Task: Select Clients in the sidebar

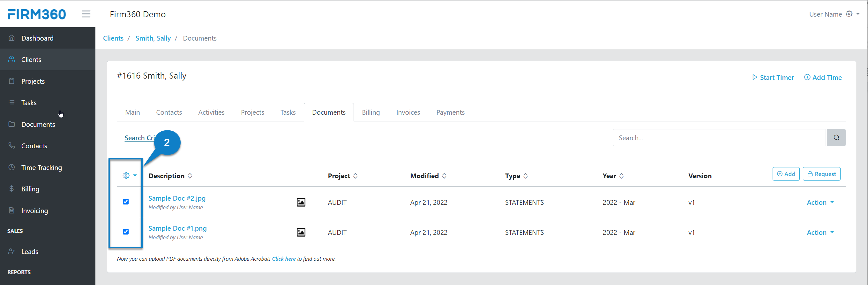Action: [48, 60]
